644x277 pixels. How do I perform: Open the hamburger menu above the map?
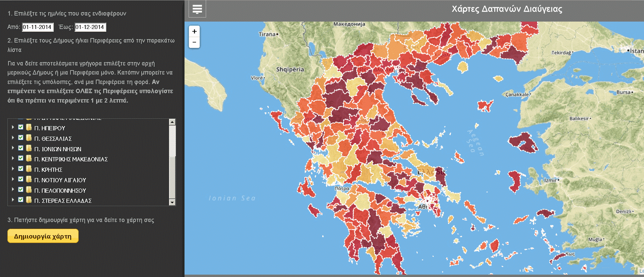pos(197,9)
